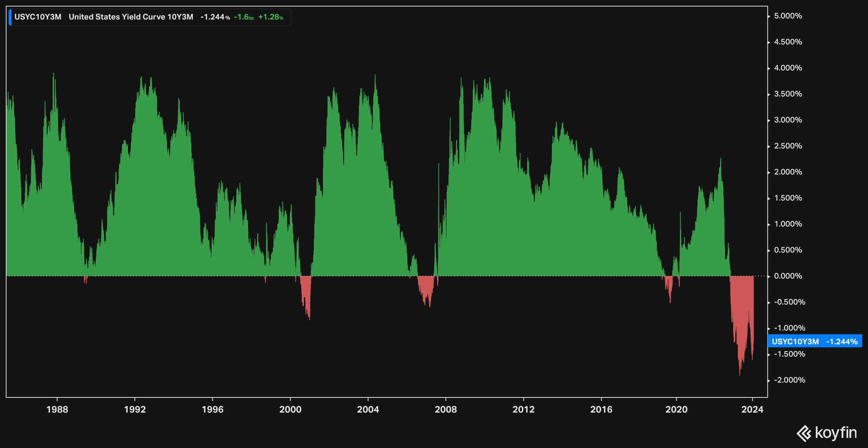Viewport: 868px width, 448px height.
Task: Click the 2.500% label on price axis
Action: click(x=788, y=146)
